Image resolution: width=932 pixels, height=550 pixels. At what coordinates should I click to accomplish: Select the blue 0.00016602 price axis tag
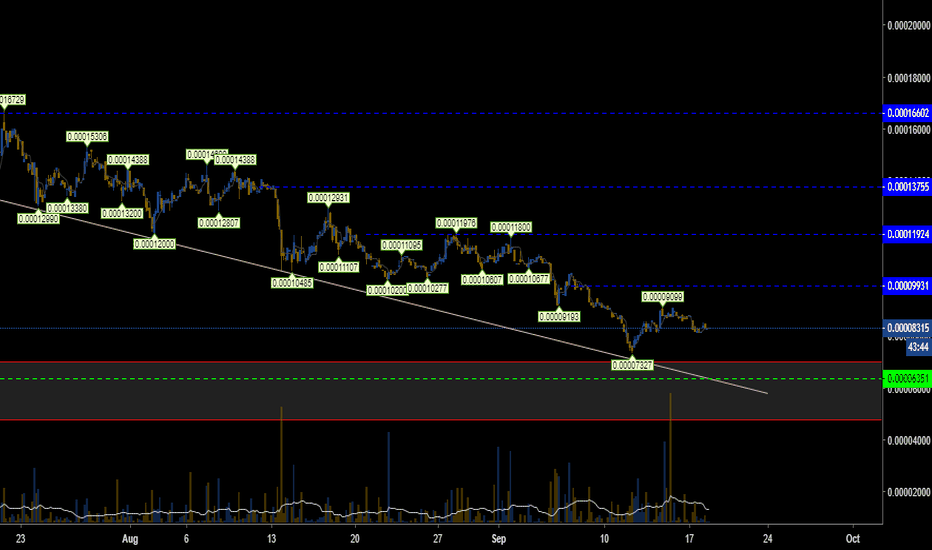tap(907, 113)
